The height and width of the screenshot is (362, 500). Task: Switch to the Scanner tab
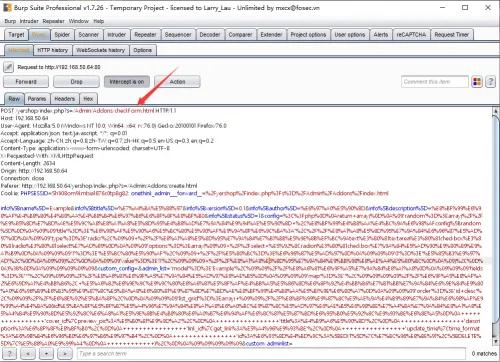coord(89,35)
